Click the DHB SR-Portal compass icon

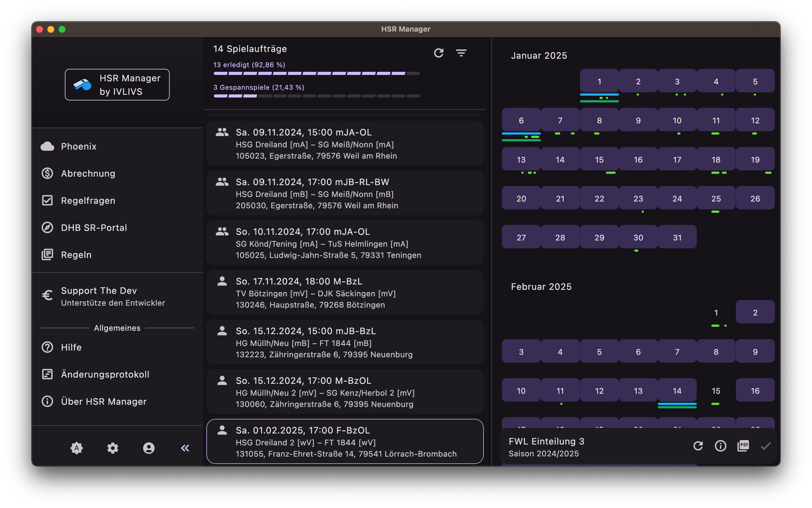[47, 227]
